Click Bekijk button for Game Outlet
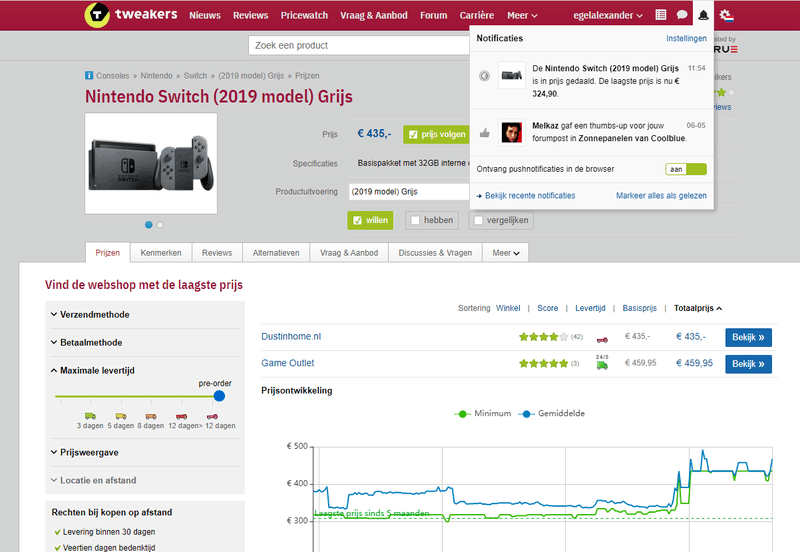This screenshot has width=800, height=552. click(748, 364)
